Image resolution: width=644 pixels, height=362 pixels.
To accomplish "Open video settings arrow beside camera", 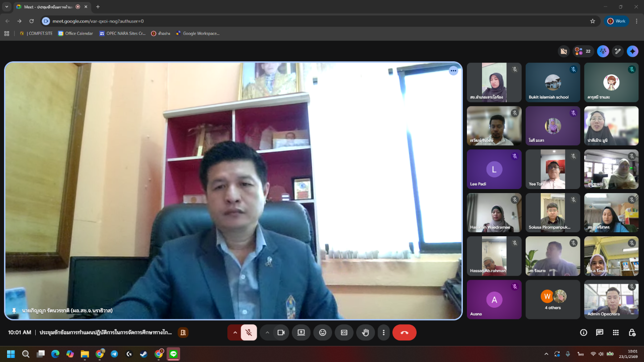I will [267, 332].
